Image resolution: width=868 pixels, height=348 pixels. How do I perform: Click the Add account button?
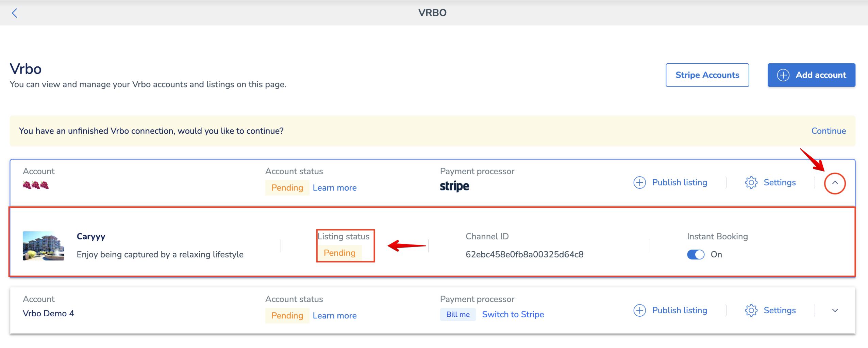click(x=811, y=75)
